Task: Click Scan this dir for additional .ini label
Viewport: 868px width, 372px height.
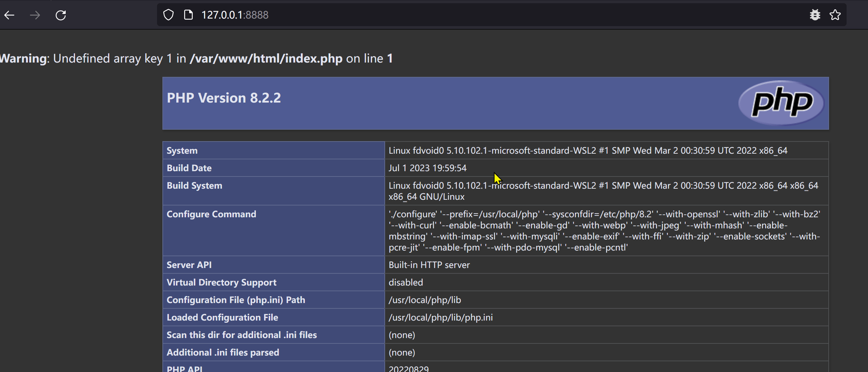Action: [242, 335]
